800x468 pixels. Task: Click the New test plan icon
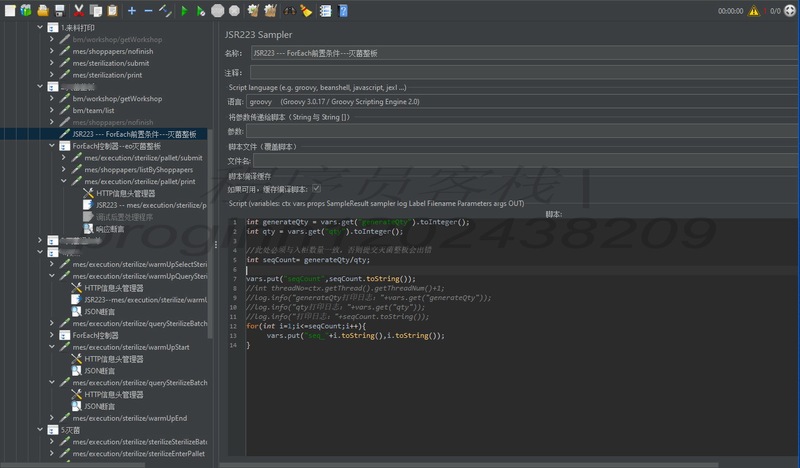pyautogui.click(x=8, y=10)
